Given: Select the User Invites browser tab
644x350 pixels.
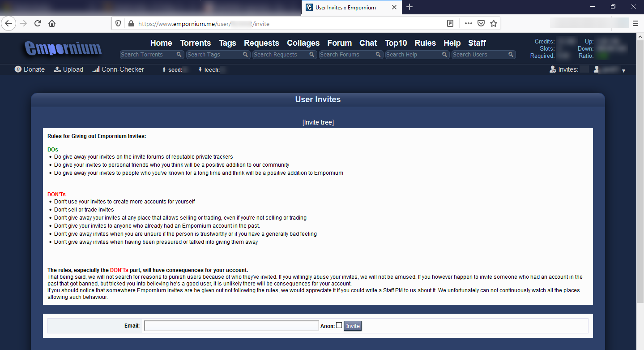Looking at the screenshot, I should (x=351, y=7).
